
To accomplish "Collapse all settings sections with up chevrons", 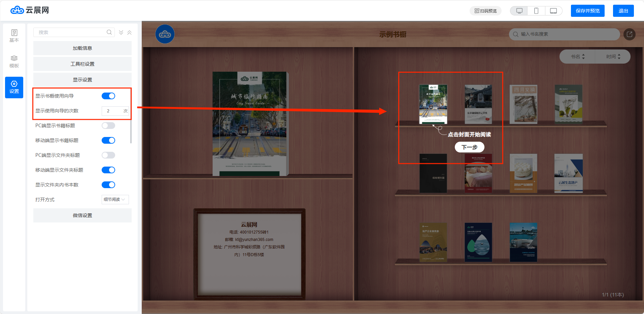I will coord(129,32).
